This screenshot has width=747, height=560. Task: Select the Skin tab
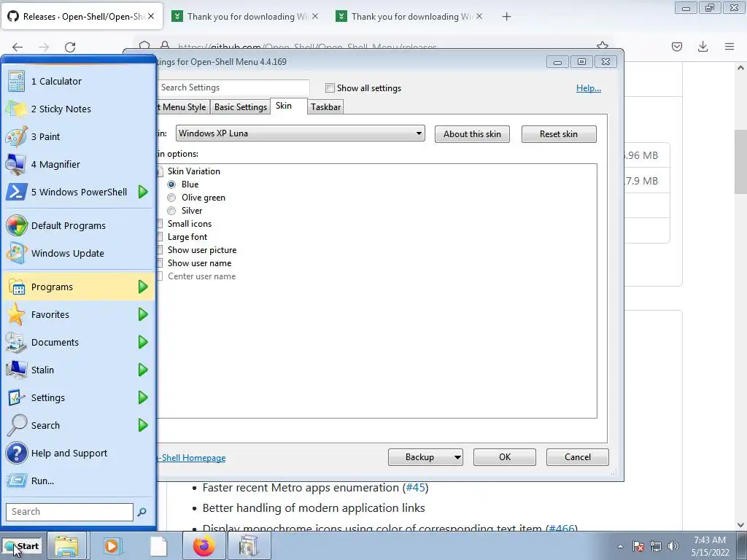point(289,106)
